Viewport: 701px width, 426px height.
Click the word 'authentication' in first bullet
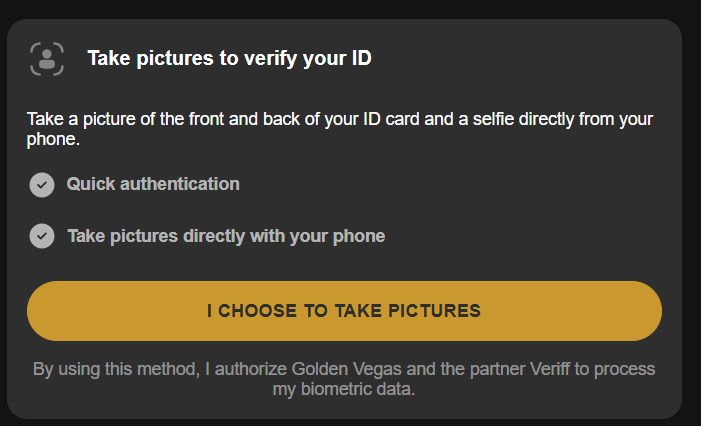180,184
